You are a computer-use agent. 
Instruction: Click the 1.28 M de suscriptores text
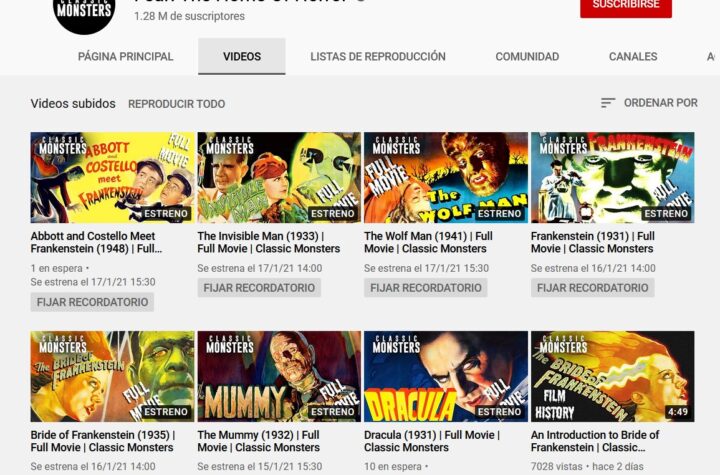point(189,16)
